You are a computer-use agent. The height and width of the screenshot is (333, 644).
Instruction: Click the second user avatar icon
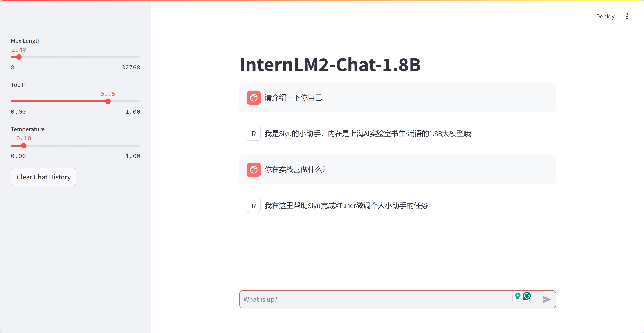coord(254,170)
